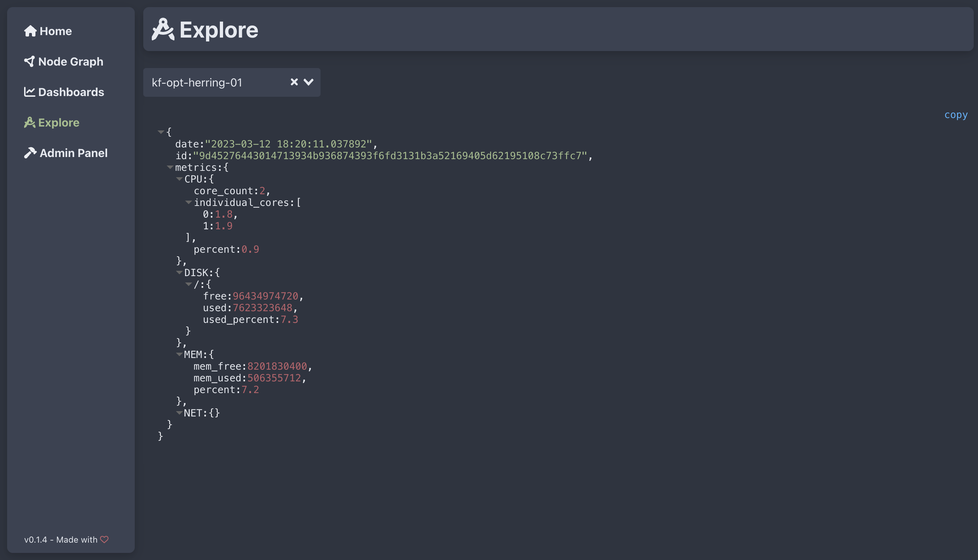Click the large Explore header icon

163,29
